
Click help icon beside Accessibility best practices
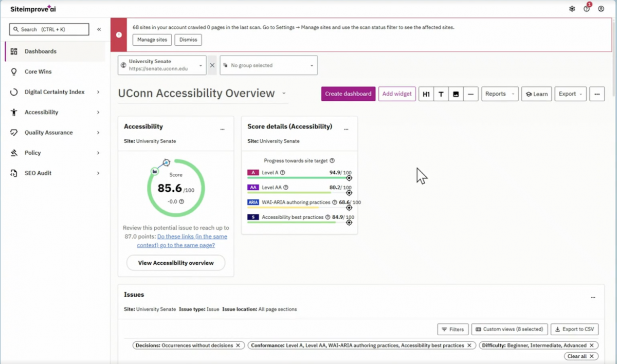[x=328, y=217]
